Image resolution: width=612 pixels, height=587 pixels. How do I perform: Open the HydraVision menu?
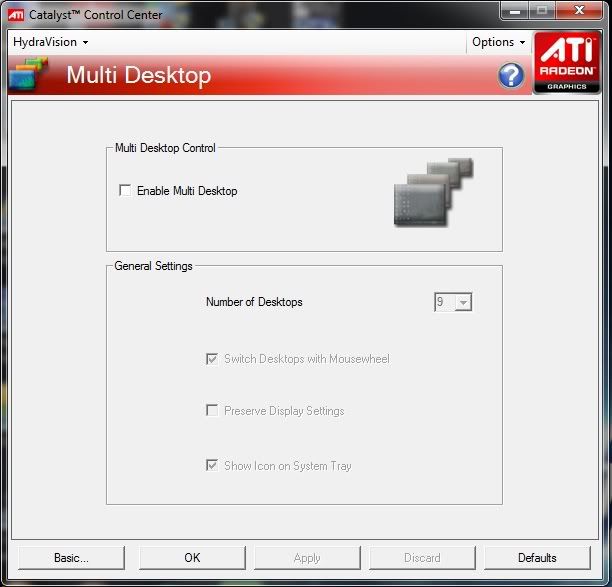click(x=51, y=42)
